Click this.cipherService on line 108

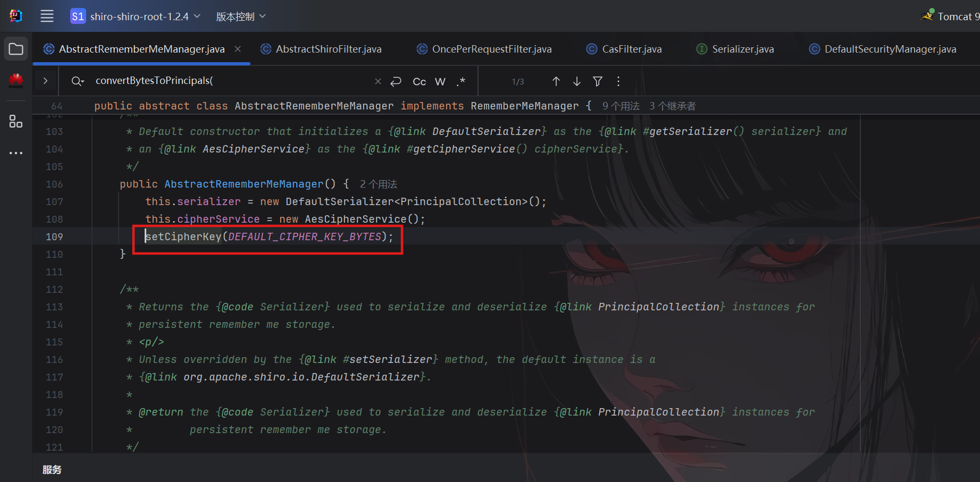click(203, 219)
